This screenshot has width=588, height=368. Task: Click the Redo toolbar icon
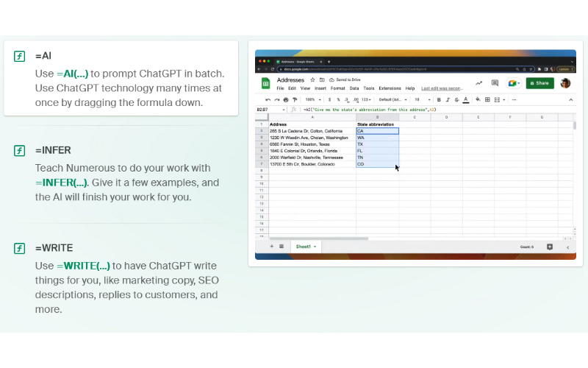(277, 100)
